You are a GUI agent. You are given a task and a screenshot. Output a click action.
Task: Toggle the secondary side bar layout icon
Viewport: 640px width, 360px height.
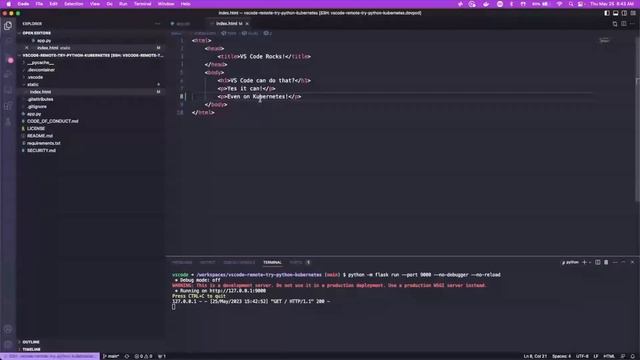point(624,13)
